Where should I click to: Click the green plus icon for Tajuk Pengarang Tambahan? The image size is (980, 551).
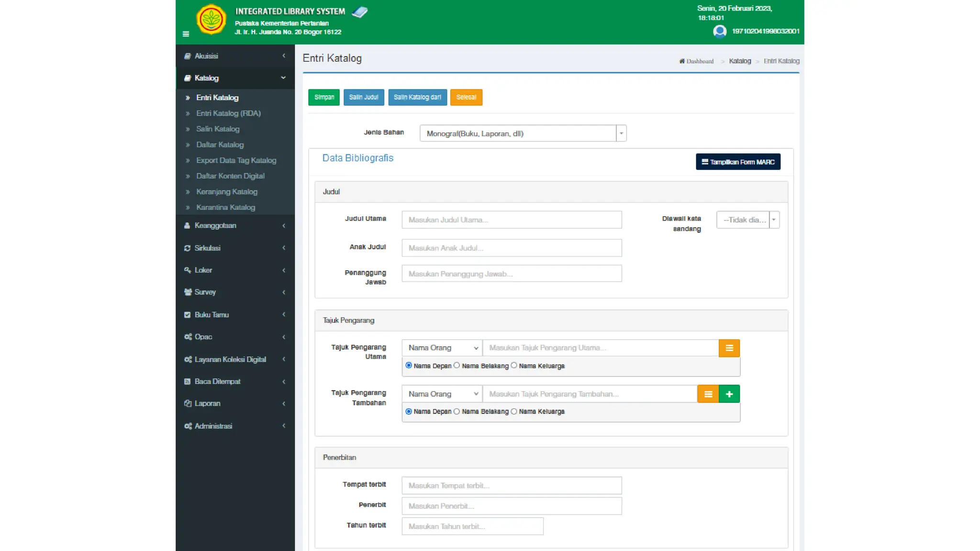729,394
